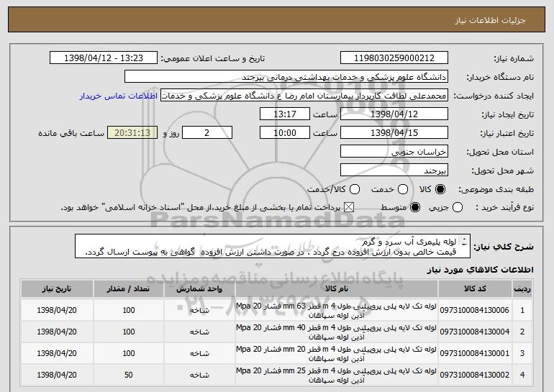Image resolution: width=554 pixels, height=392 pixels.
Task: Click the quantity 50 in row 4
Action: click(129, 375)
